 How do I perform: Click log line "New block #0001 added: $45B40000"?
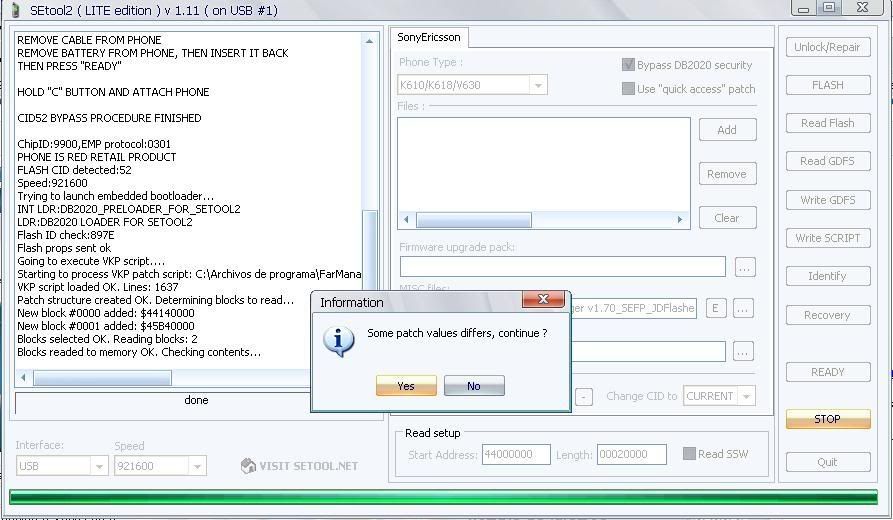(105, 326)
